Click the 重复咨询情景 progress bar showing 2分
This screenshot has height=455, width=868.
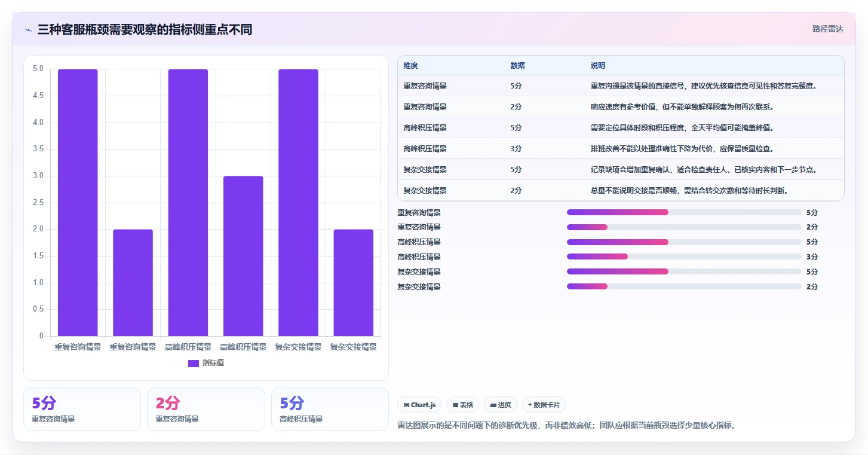(x=683, y=227)
